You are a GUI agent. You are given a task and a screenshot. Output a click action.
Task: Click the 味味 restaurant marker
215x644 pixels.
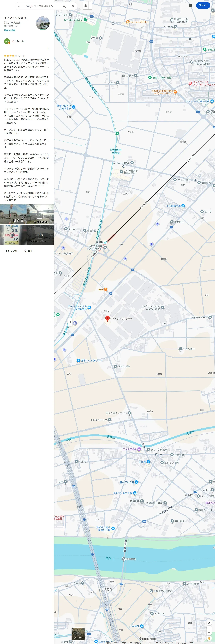tap(106, 289)
